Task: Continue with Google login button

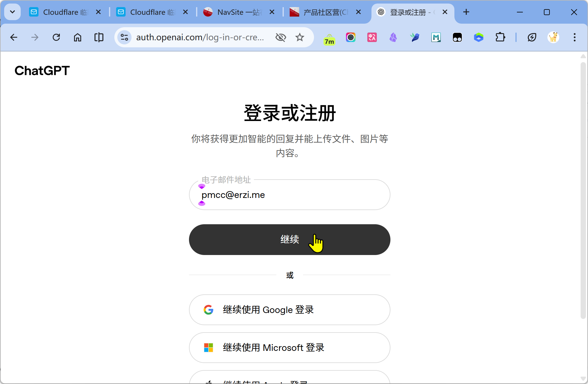Action: coord(289,309)
